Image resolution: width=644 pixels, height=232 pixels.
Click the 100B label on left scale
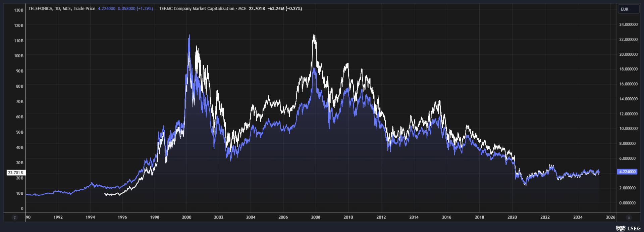point(19,56)
